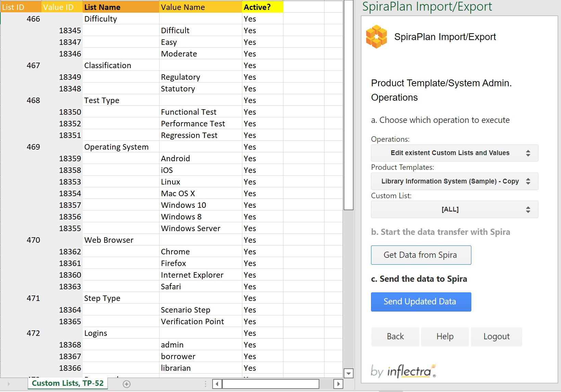Select list ID cell 472
This screenshot has width=561, height=392.
click(21, 333)
